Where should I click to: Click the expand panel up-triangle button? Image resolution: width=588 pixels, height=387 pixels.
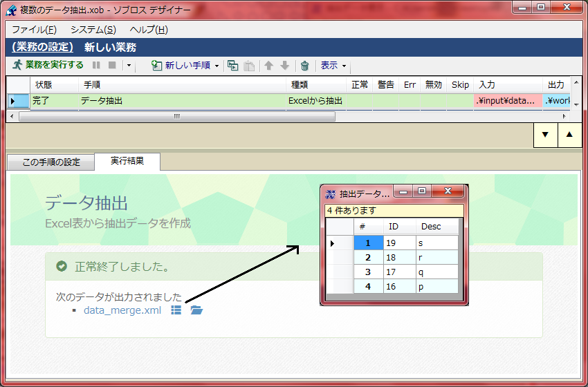569,135
